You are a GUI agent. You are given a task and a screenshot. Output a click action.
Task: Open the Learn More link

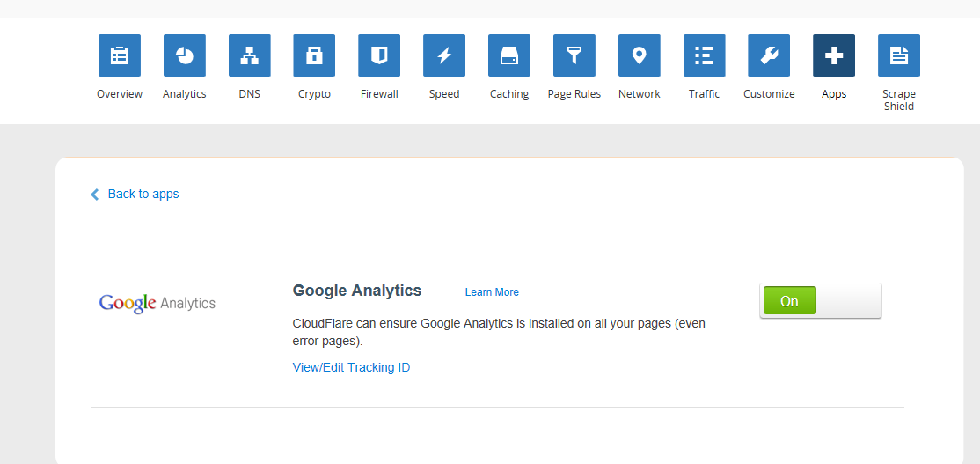pos(492,292)
